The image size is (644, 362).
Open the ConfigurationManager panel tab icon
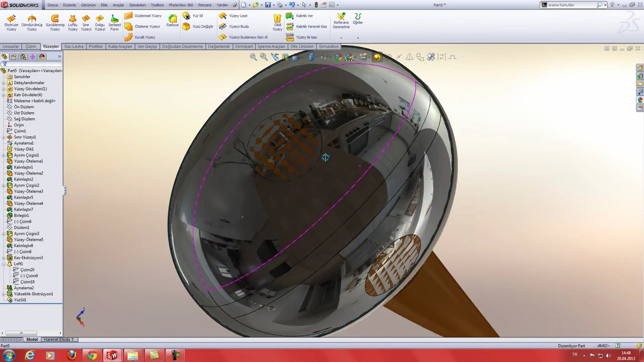23,57
